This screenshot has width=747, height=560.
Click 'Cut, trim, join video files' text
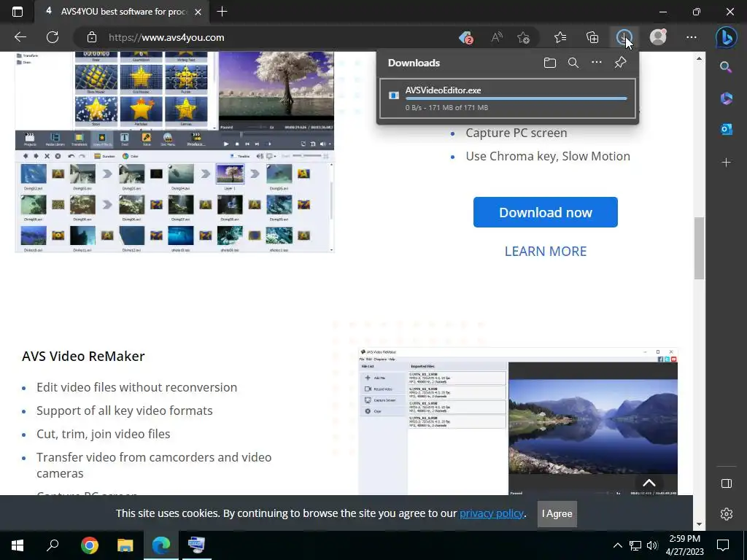(x=104, y=434)
